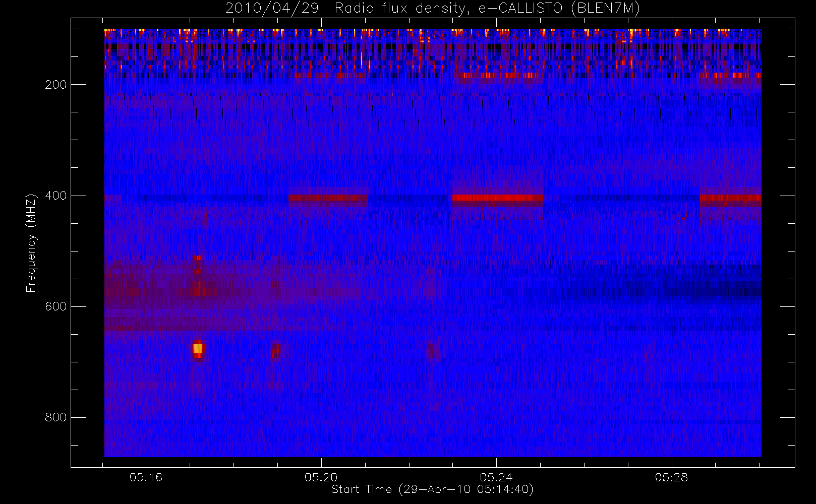The image size is (816, 504).
Task: Select the 200 frequency axis label
Action: tap(55, 85)
